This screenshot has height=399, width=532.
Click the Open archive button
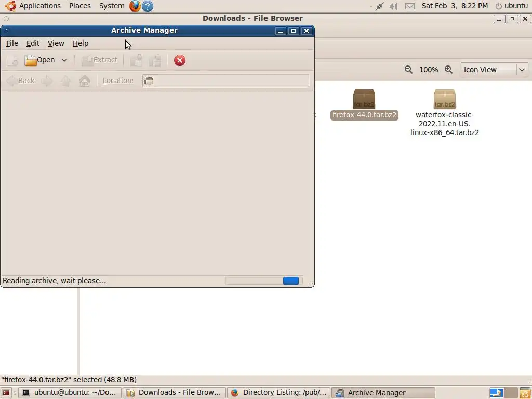click(x=39, y=60)
